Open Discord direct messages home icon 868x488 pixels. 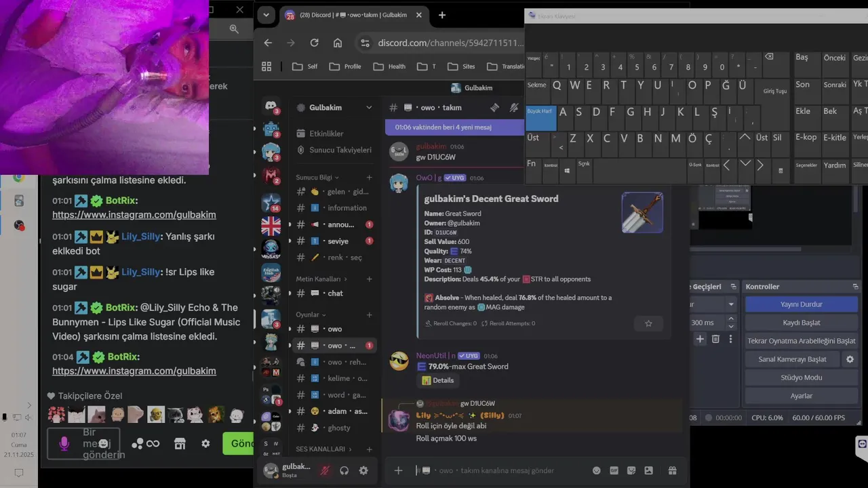[x=271, y=107]
